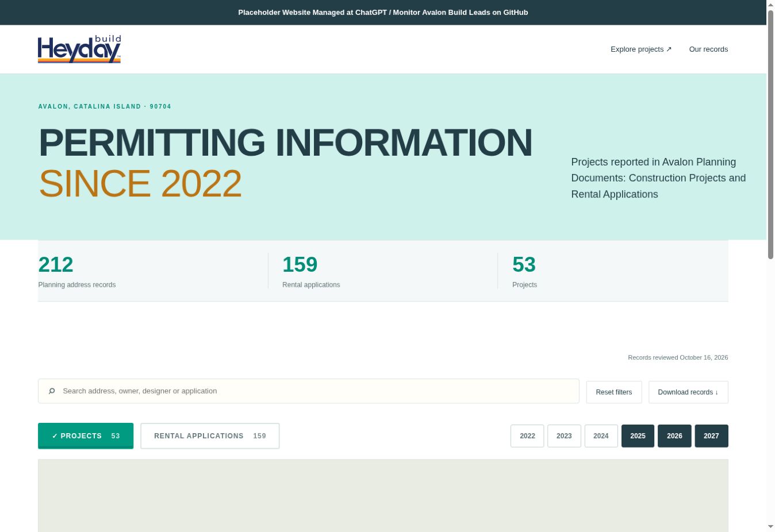Click the Projects reported in Avalon description
Viewport: 775px width, 532px height.
click(658, 178)
